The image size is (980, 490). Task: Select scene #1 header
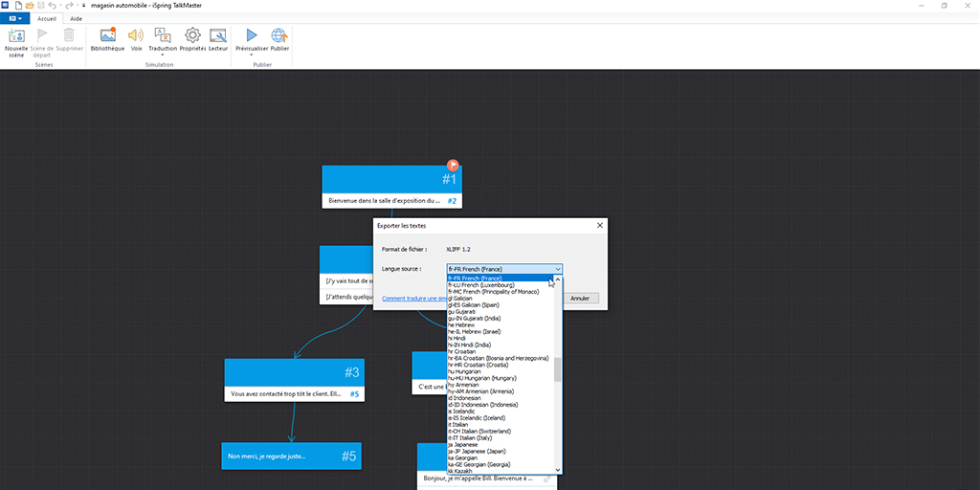(x=391, y=179)
